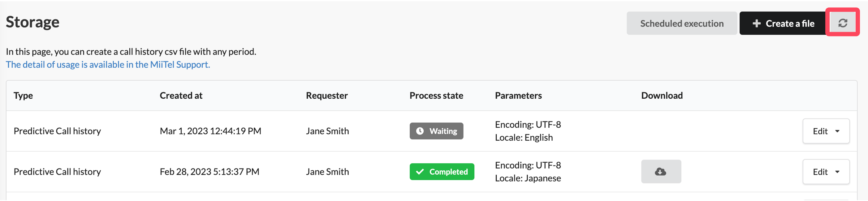Click the Create a file button
This screenshot has height=201, width=868.
click(x=784, y=23)
